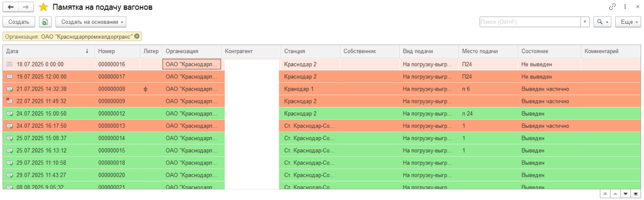Open the three-dot options menu
Image resolution: width=644 pixels, height=200 pixels.
pyautogui.click(x=625, y=7)
